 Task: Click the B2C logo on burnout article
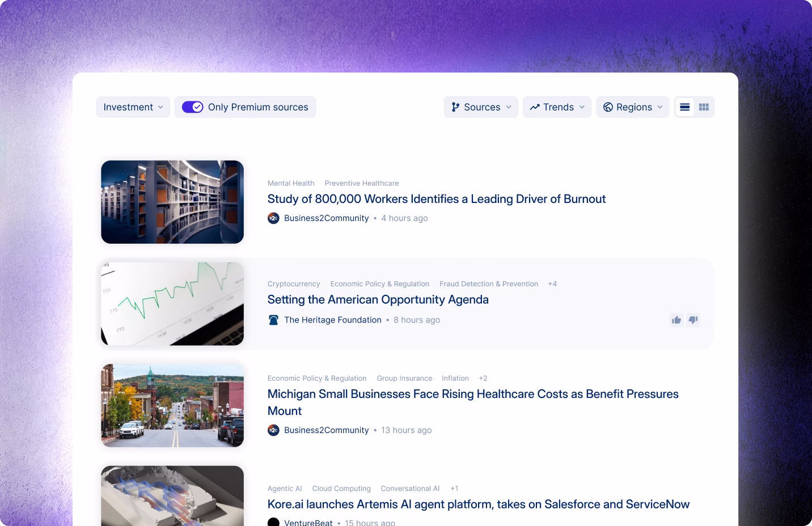[273, 218]
